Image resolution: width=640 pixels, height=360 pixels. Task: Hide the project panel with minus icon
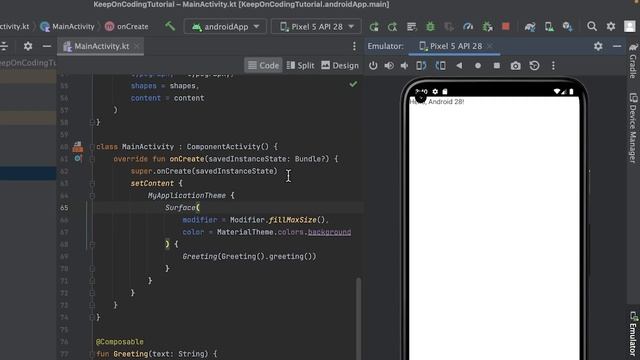[47, 46]
